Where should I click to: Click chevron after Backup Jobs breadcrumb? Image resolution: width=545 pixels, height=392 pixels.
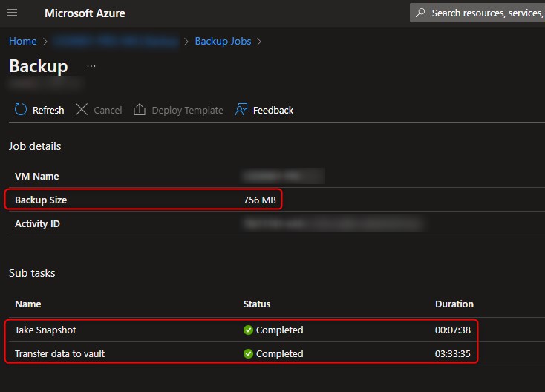pyautogui.click(x=259, y=42)
